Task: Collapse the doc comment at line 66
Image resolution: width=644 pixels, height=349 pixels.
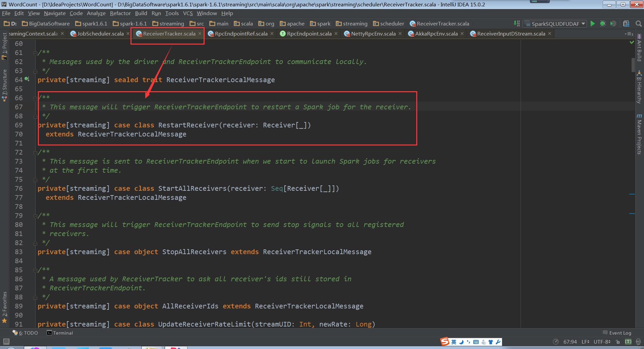Action: [35, 98]
